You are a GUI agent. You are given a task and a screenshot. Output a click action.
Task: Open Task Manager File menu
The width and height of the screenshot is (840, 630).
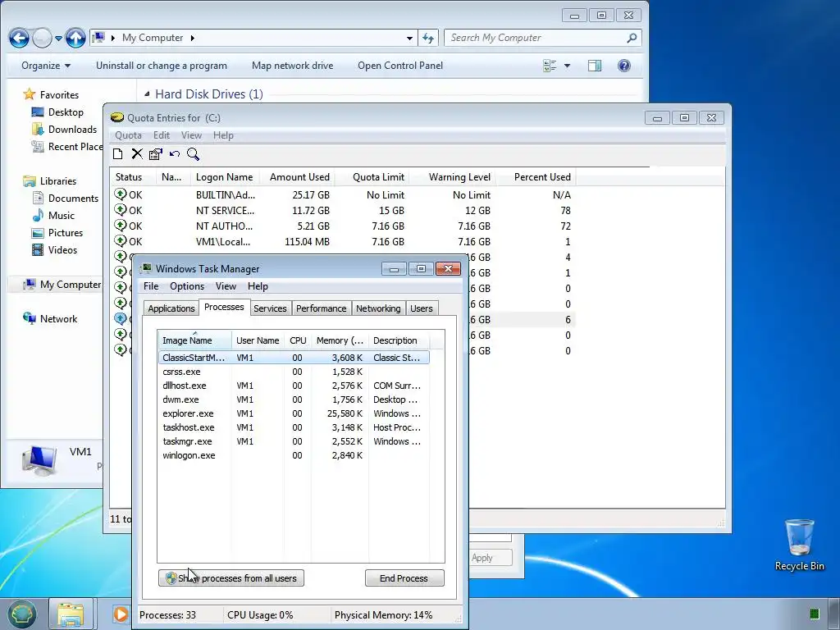point(151,286)
